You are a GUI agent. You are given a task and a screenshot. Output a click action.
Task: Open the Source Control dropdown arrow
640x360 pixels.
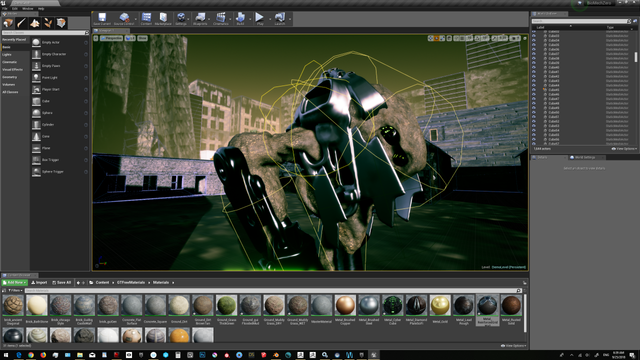coord(136,19)
